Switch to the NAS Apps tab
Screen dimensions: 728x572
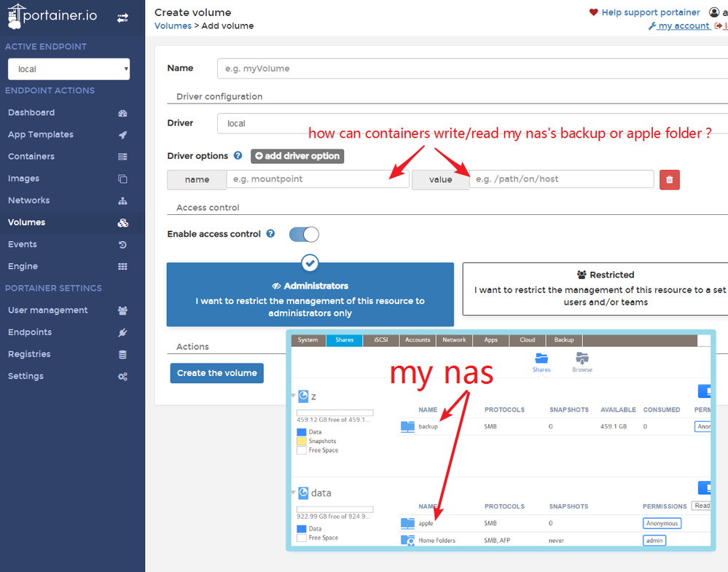coord(490,340)
